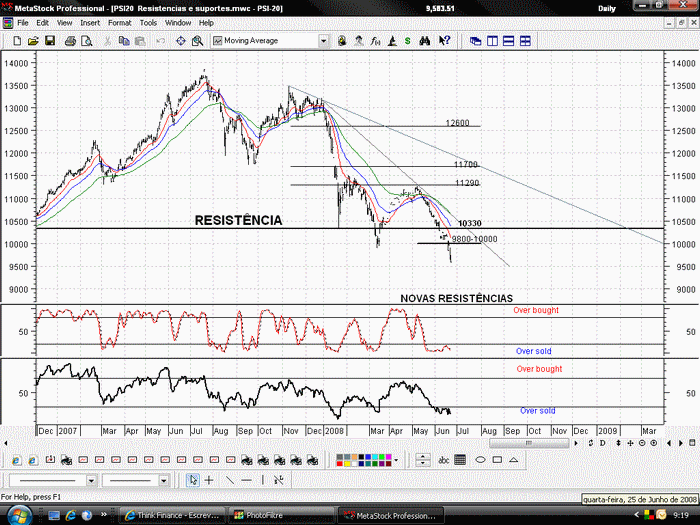Select the triangle drawing tool
This screenshot has height=525, width=700.
[513, 459]
